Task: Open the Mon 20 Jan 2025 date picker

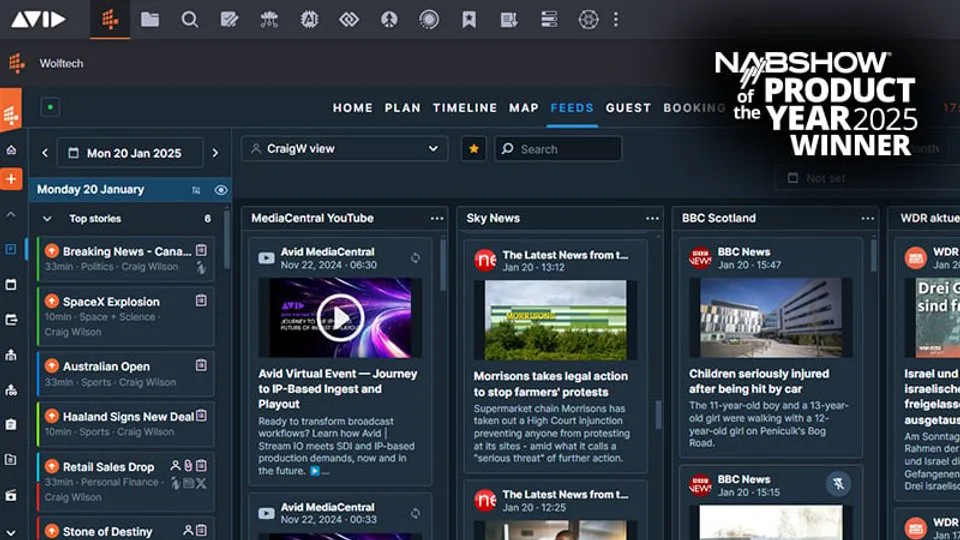Action: [x=130, y=153]
